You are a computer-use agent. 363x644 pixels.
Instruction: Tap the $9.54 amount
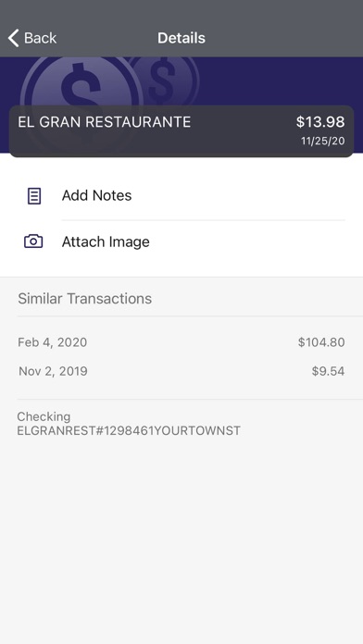coord(328,371)
